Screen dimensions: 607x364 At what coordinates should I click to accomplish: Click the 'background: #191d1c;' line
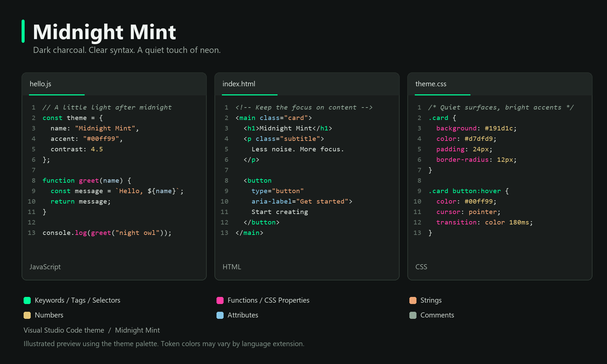[x=476, y=128]
